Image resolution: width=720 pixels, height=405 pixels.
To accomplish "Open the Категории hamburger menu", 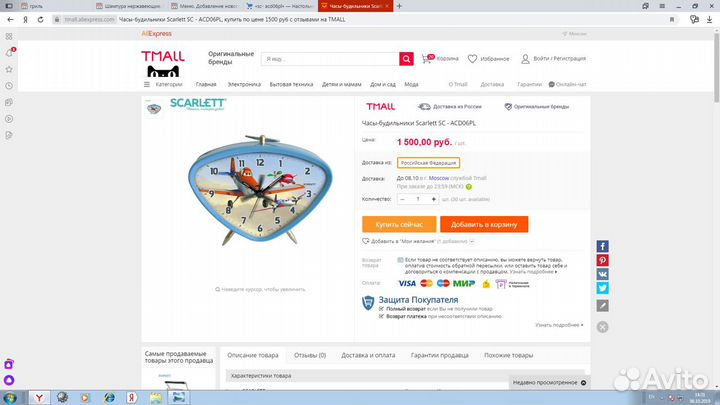I will coord(147,84).
